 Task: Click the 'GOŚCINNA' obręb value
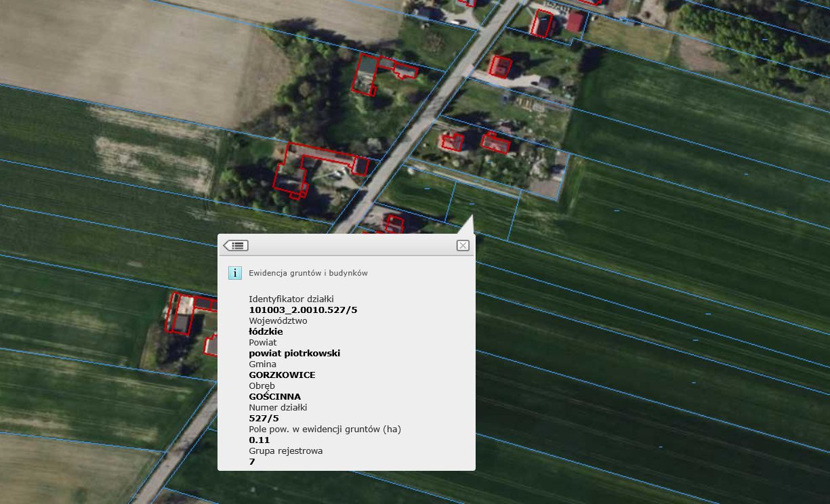coord(274,396)
